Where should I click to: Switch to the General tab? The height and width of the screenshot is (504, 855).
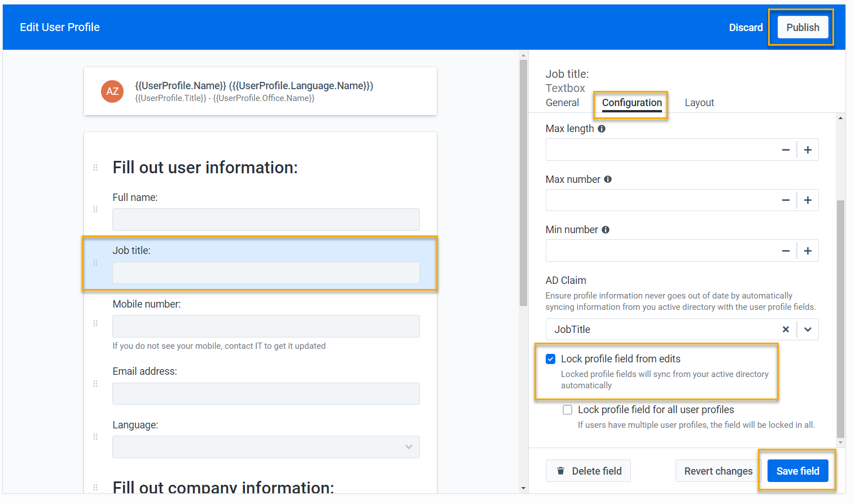(x=562, y=102)
